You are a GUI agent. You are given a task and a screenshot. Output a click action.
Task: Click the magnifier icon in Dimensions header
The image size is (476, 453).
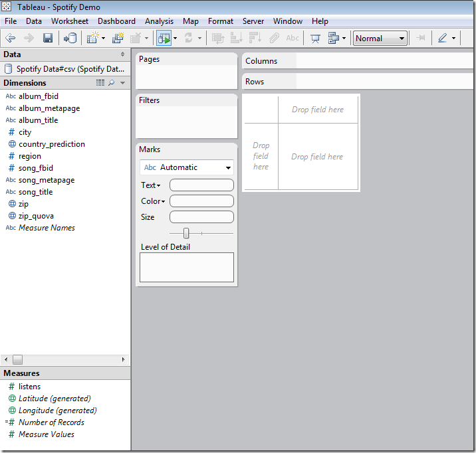(111, 83)
